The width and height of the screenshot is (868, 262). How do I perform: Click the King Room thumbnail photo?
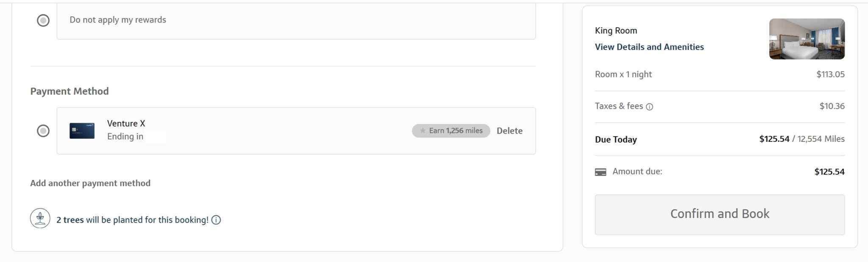807,39
